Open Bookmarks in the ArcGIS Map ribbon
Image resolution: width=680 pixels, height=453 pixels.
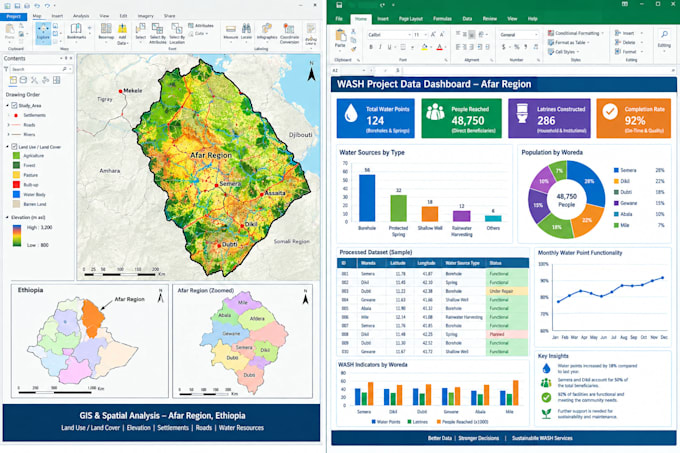(76, 32)
